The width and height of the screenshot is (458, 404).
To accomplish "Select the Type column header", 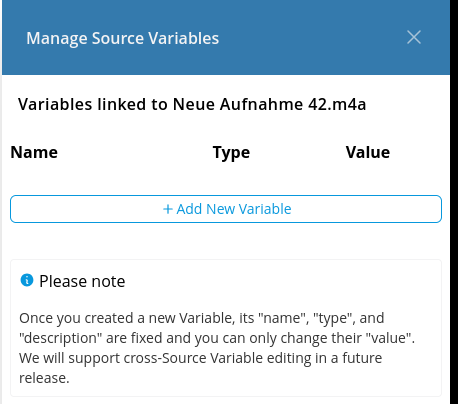I will [x=231, y=153].
